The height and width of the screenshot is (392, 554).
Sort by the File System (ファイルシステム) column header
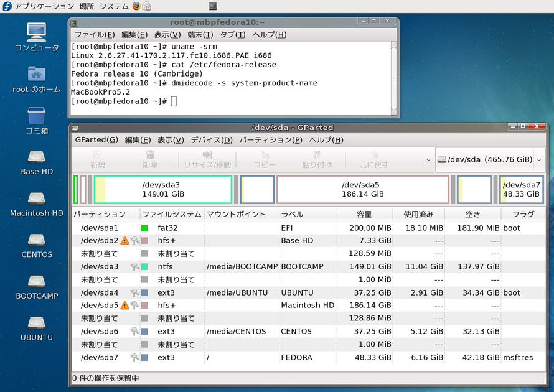point(172,214)
